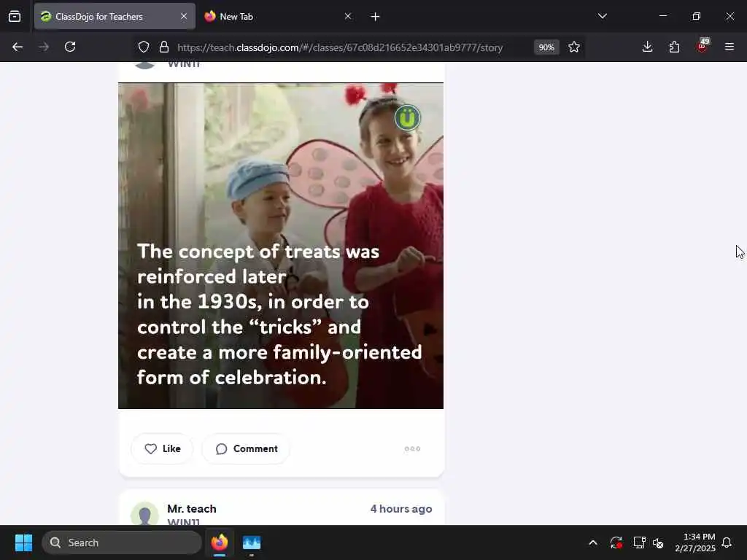Open the downloads panel
Image resolution: width=747 pixels, height=560 pixels.
(x=648, y=47)
